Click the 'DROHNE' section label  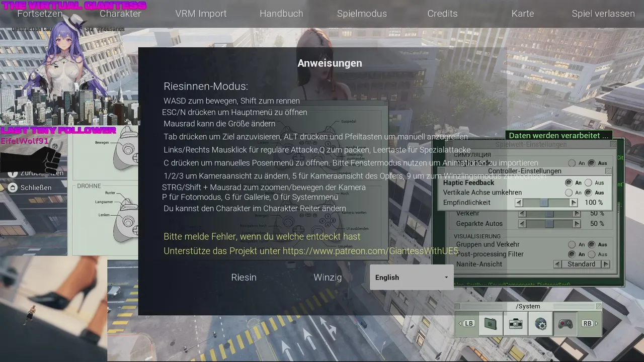[x=89, y=186]
